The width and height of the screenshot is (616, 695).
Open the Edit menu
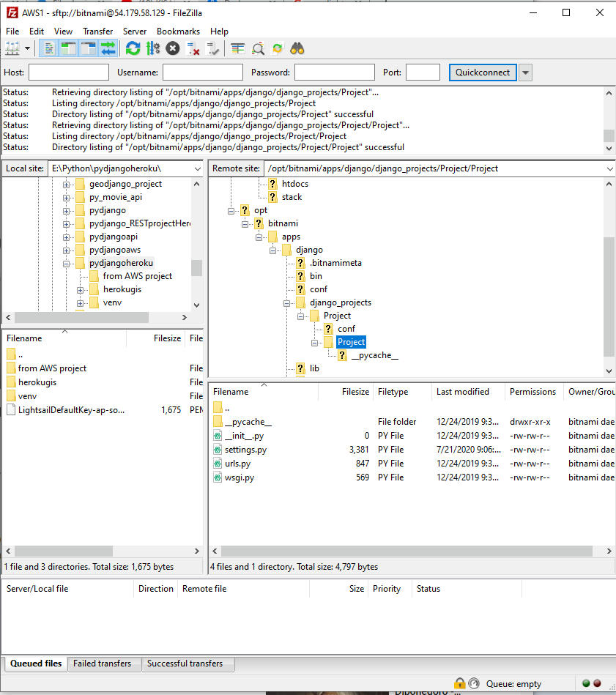(37, 31)
